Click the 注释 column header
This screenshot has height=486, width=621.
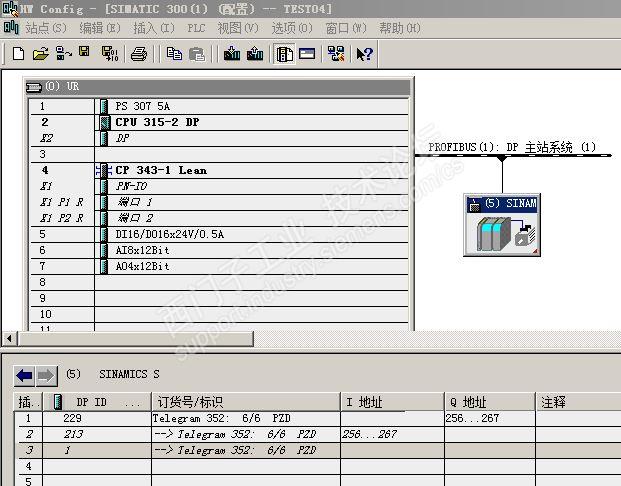[578, 402]
